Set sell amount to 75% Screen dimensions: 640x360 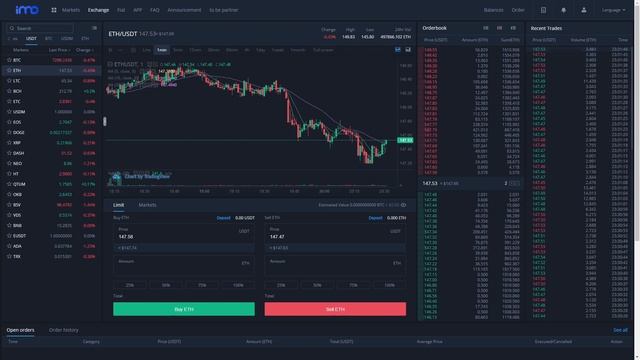coord(353,285)
